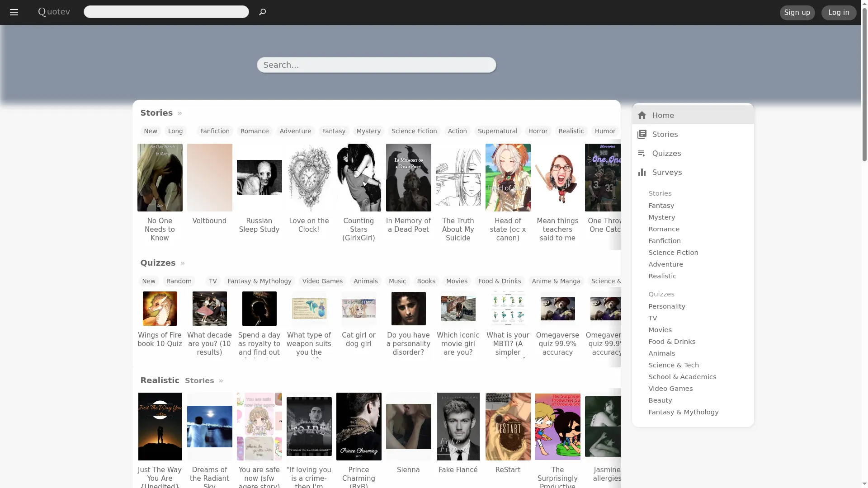Open Prince Charming (BxB) cover
Viewport: 868px width, 488px height.
coord(359,427)
